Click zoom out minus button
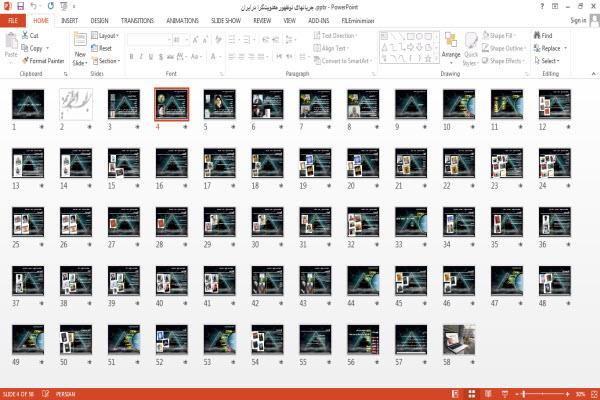This screenshot has width=600, height=400. pyautogui.click(x=517, y=393)
